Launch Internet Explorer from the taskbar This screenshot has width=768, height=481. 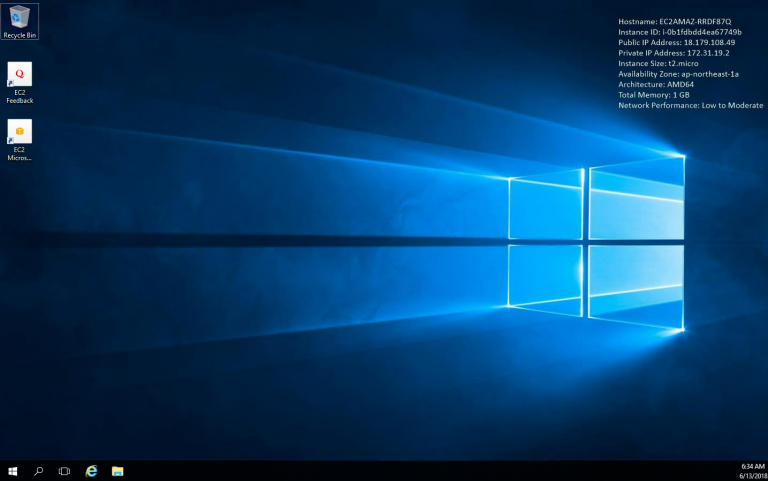click(x=91, y=470)
